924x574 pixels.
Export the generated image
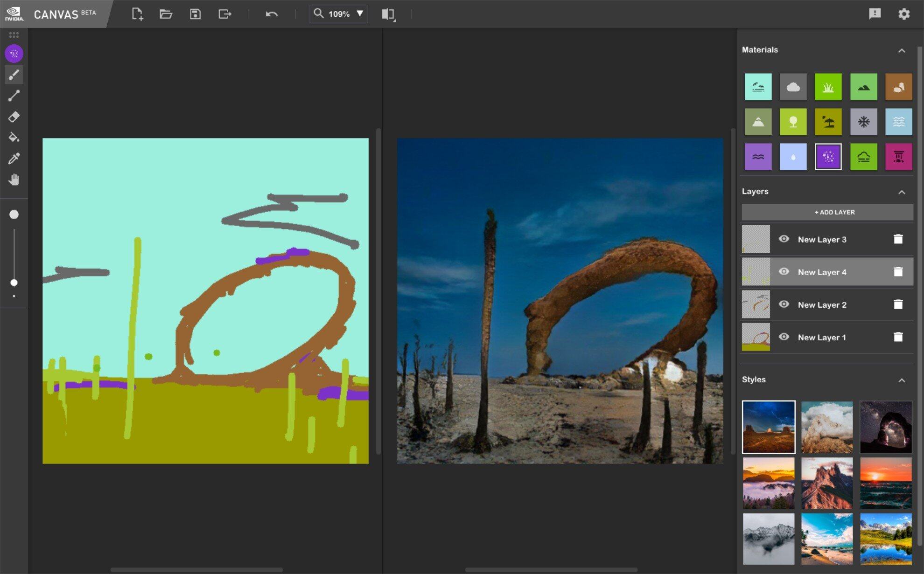[x=225, y=14]
